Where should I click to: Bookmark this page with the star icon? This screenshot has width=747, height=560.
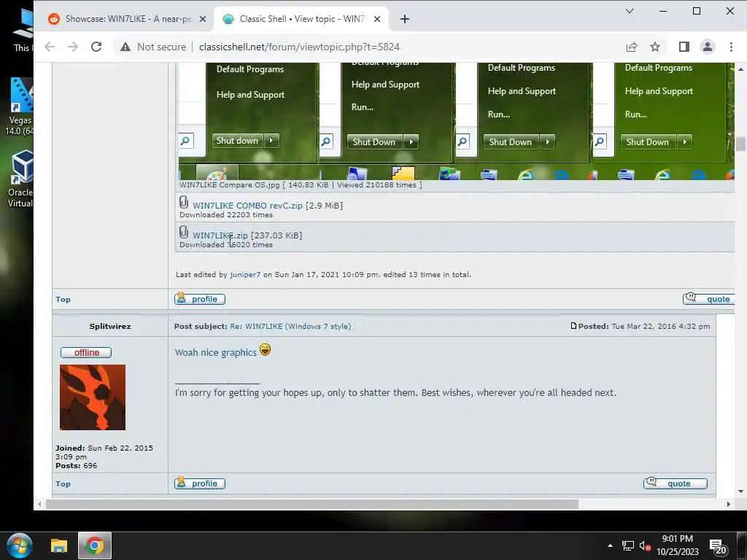pyautogui.click(x=655, y=47)
